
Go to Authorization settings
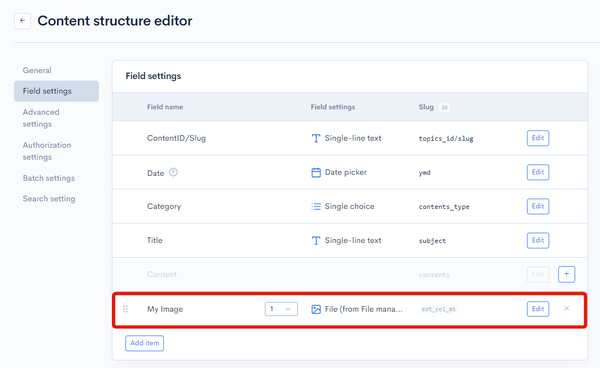coord(47,151)
